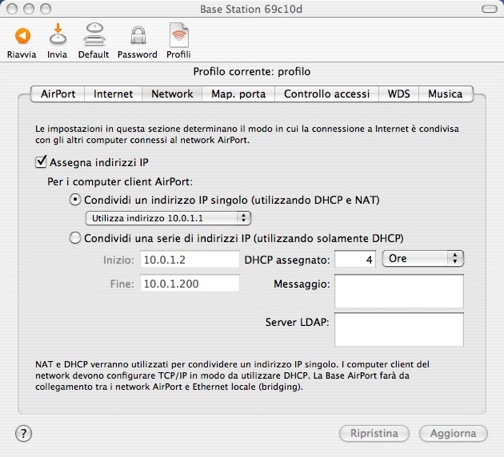Open the Profili document icon
504x457 pixels.
click(x=179, y=35)
